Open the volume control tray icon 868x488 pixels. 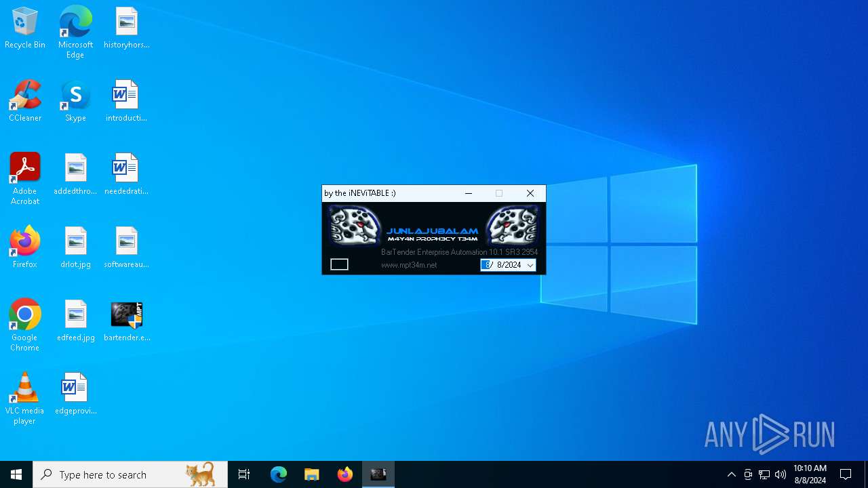tap(781, 474)
